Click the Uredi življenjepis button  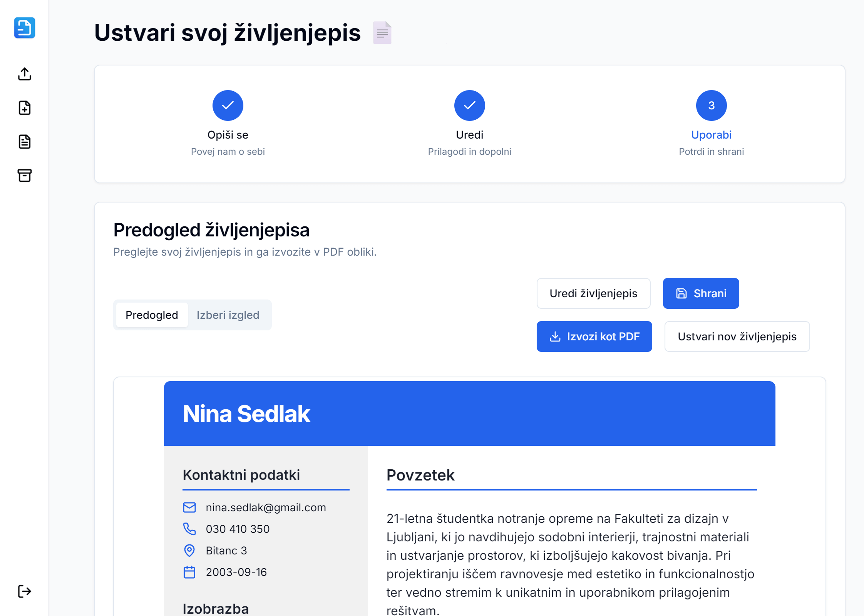(x=593, y=293)
